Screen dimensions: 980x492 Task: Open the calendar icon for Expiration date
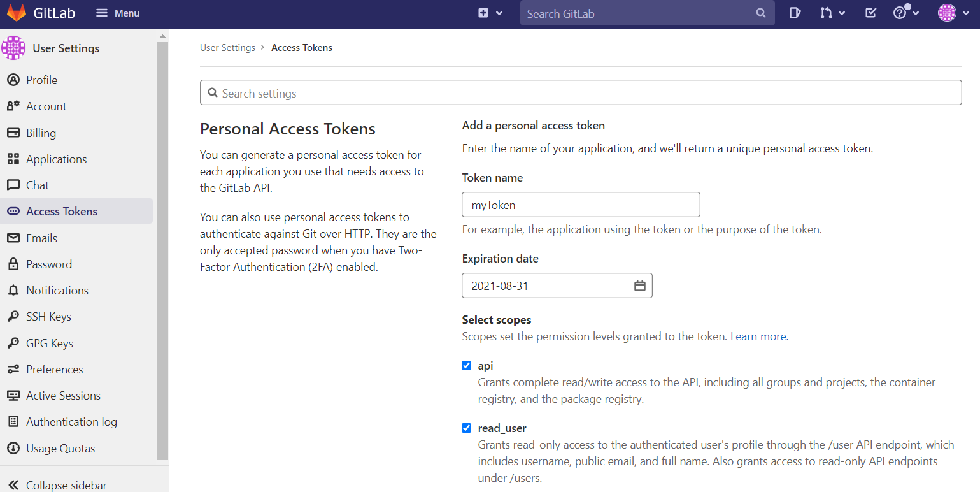(639, 286)
